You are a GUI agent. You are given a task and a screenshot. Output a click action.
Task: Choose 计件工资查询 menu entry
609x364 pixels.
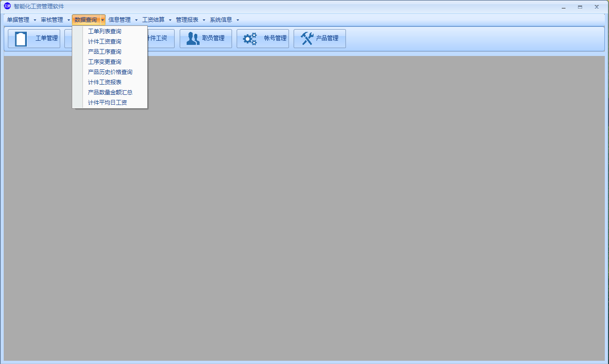(x=105, y=42)
